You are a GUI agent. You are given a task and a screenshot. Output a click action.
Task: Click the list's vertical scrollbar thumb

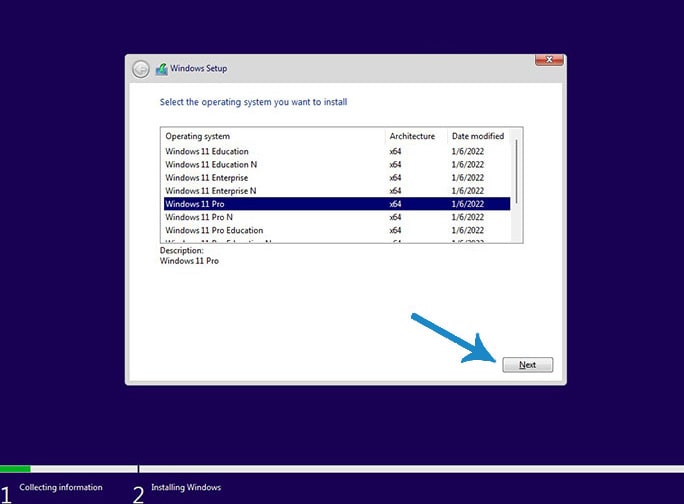coord(516,170)
